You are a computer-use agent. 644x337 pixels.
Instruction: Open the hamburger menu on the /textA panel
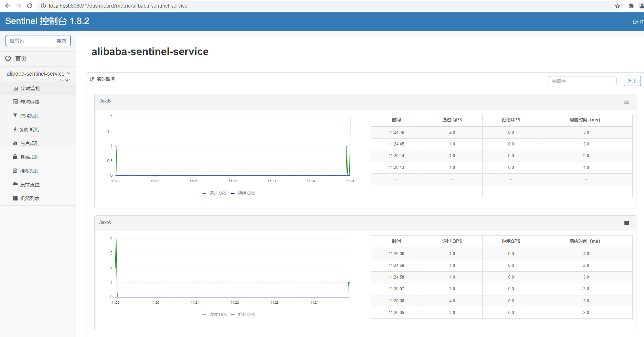[627, 223]
